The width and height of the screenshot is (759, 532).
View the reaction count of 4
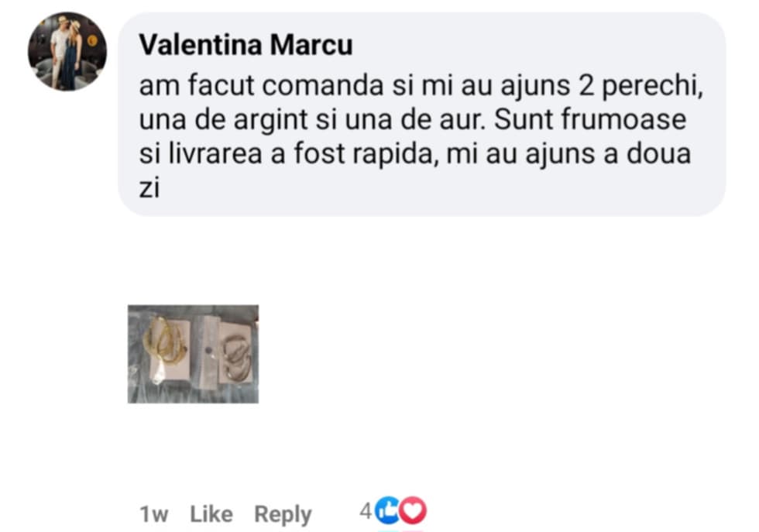click(365, 512)
